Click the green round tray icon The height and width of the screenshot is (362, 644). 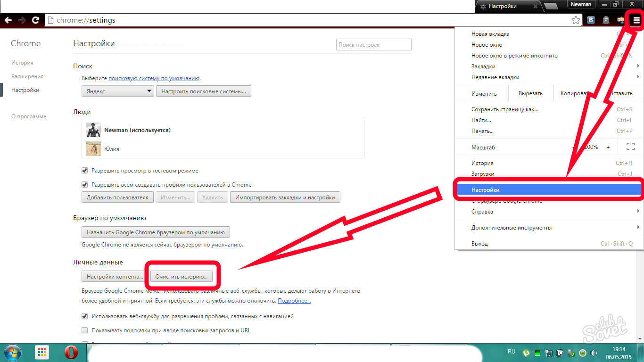point(583,353)
